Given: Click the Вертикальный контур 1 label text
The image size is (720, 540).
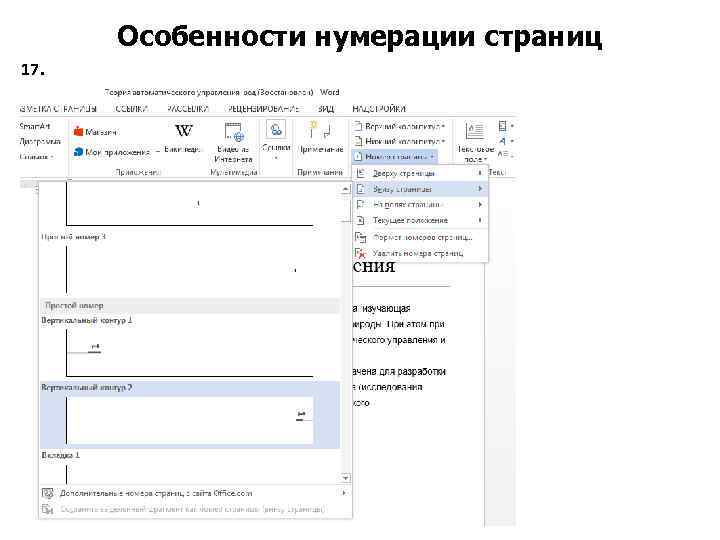Looking at the screenshot, I should pos(87,321).
